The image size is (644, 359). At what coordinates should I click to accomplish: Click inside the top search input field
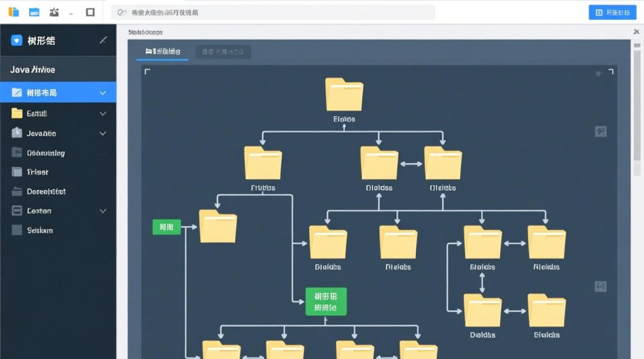click(273, 12)
